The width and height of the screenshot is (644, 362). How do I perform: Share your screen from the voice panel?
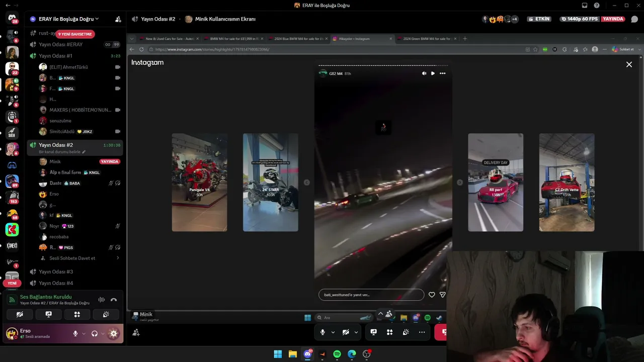[48, 314]
